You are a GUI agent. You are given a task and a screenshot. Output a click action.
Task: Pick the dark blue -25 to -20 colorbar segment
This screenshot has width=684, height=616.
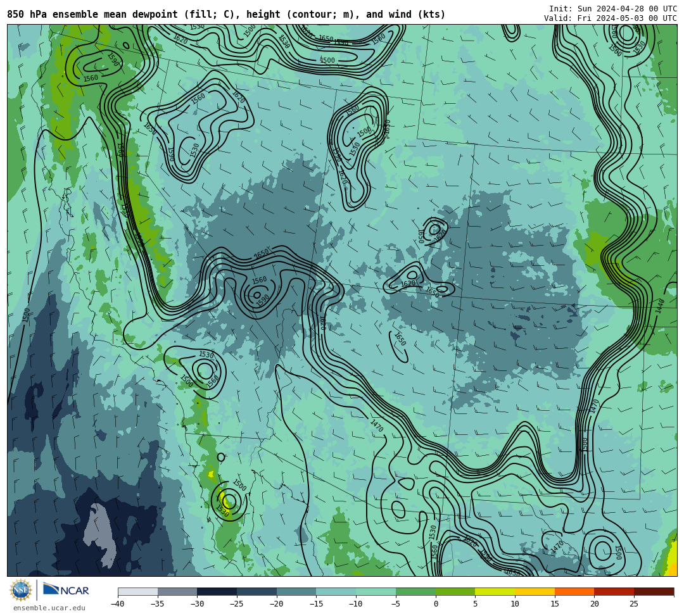point(257,591)
